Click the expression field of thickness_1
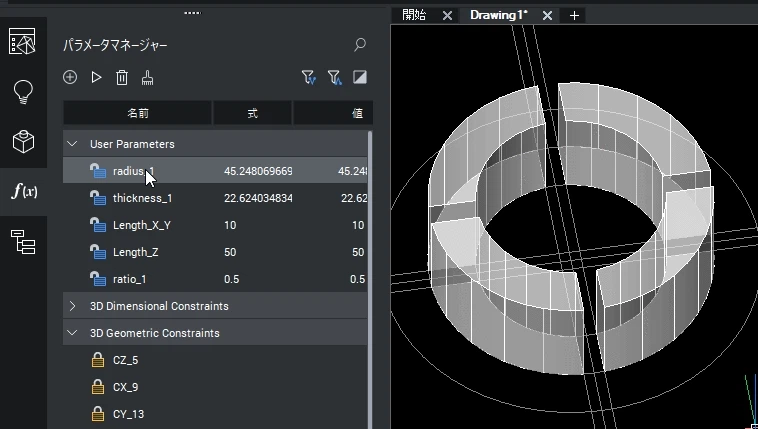758x429 pixels. [258, 198]
